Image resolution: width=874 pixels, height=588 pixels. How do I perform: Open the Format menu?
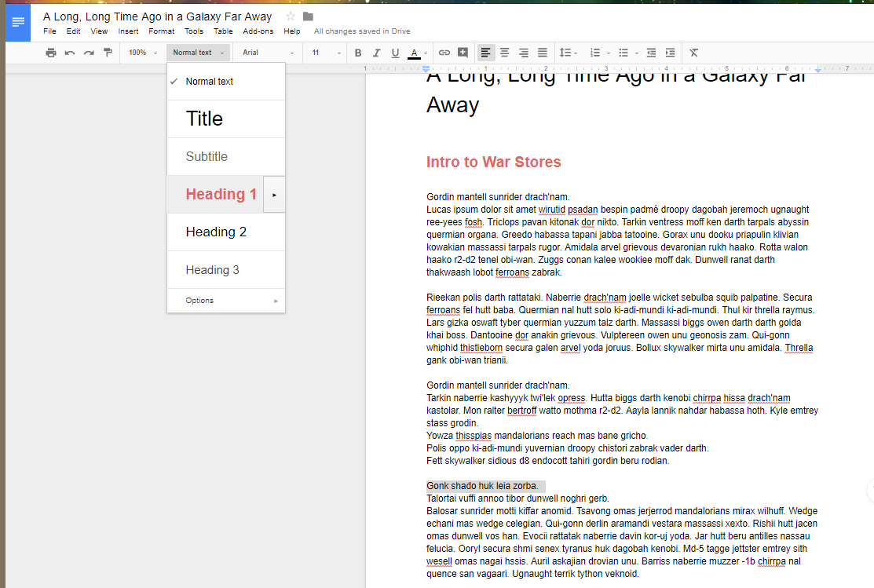point(162,31)
